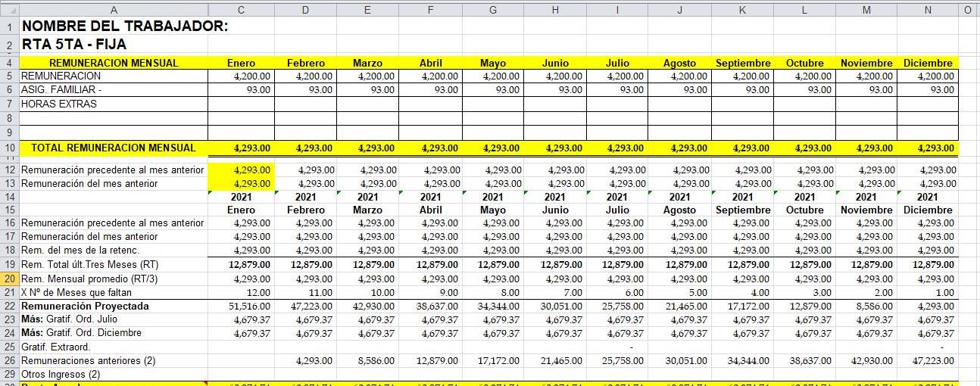The width and height of the screenshot is (980, 386).
Task: Select column O header
Action: [969, 10]
